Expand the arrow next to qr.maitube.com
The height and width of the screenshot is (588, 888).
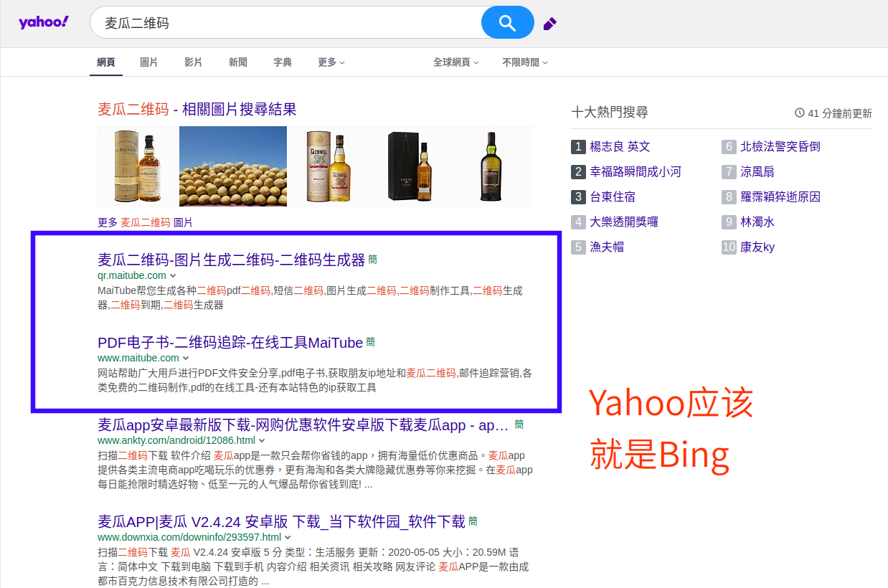173,276
